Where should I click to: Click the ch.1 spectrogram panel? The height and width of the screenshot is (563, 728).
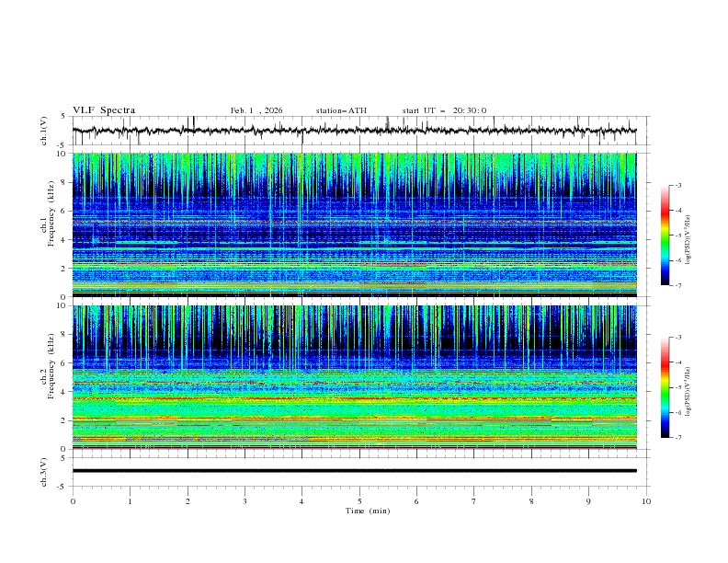[354, 224]
